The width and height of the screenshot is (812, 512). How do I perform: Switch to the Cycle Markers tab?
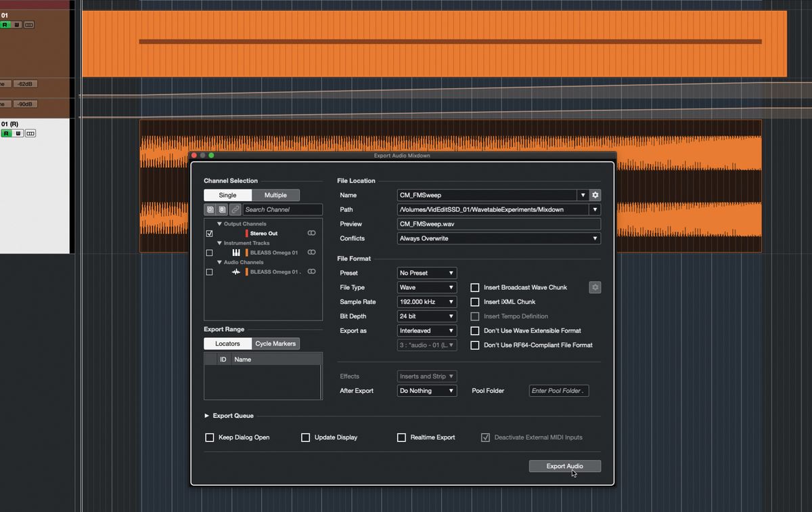click(x=275, y=343)
